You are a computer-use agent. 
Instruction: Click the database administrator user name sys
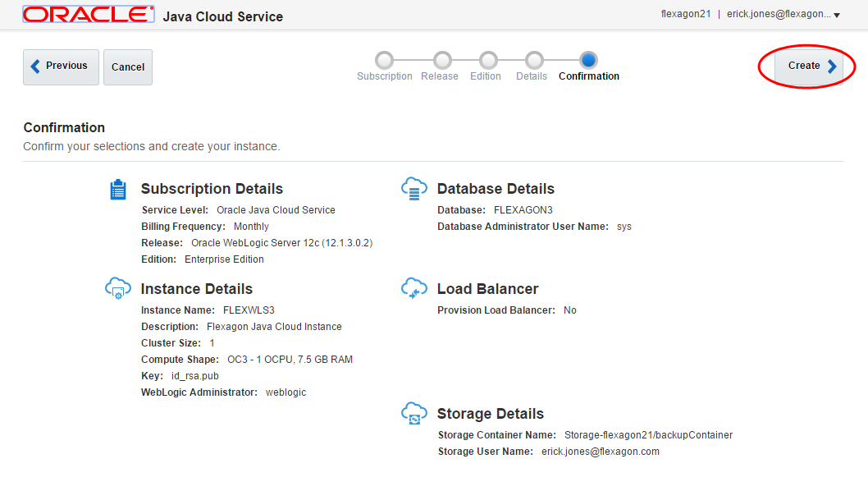coord(624,227)
